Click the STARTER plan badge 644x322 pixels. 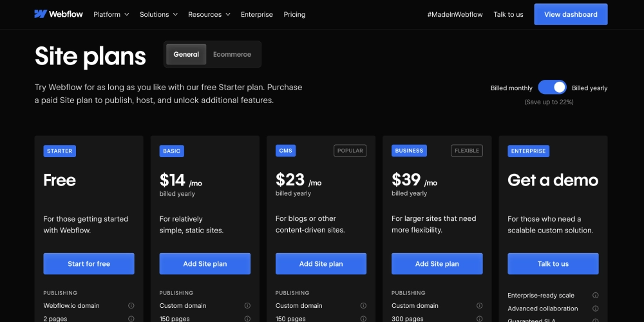pyautogui.click(x=59, y=151)
